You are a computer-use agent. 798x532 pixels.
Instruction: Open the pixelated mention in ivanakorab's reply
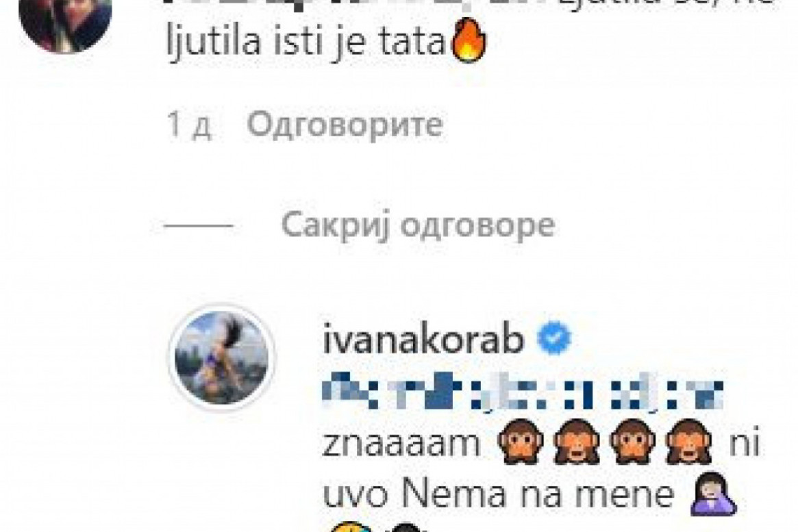523,390
